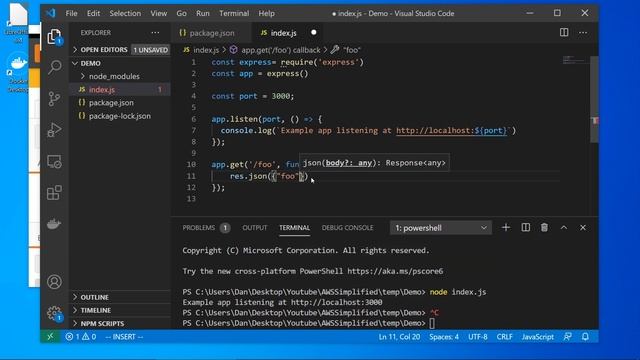This screenshot has height=360, width=640.
Task: Switch to the Terminal panel tab
Action: coord(294,228)
